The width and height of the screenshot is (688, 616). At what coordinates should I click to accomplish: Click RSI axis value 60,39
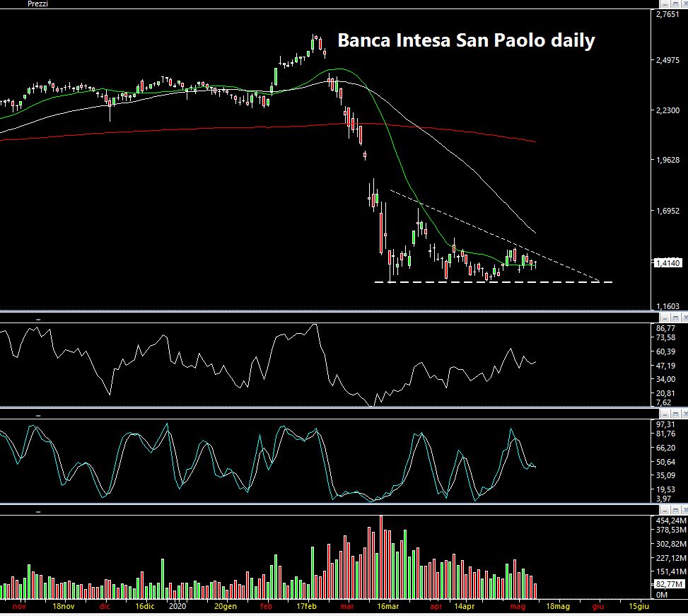pos(665,351)
